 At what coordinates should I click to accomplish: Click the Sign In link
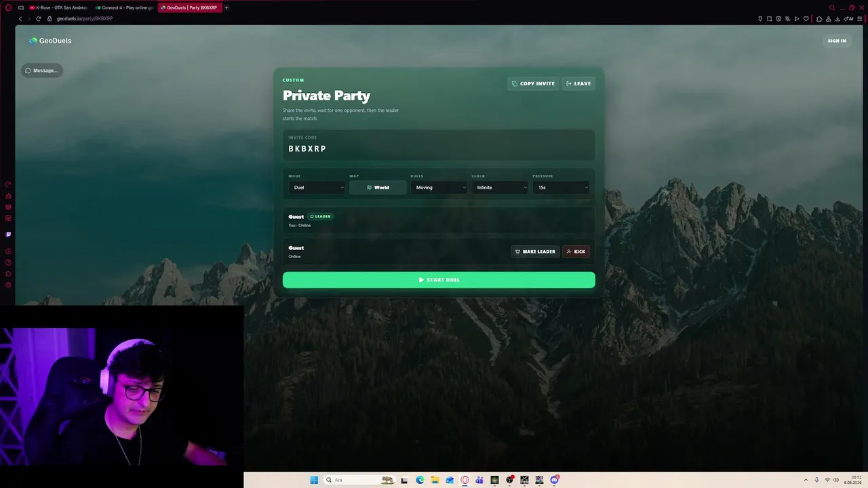837,41
